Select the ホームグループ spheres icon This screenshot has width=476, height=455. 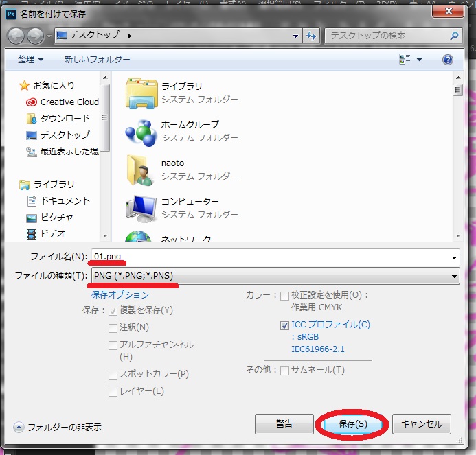tap(141, 133)
